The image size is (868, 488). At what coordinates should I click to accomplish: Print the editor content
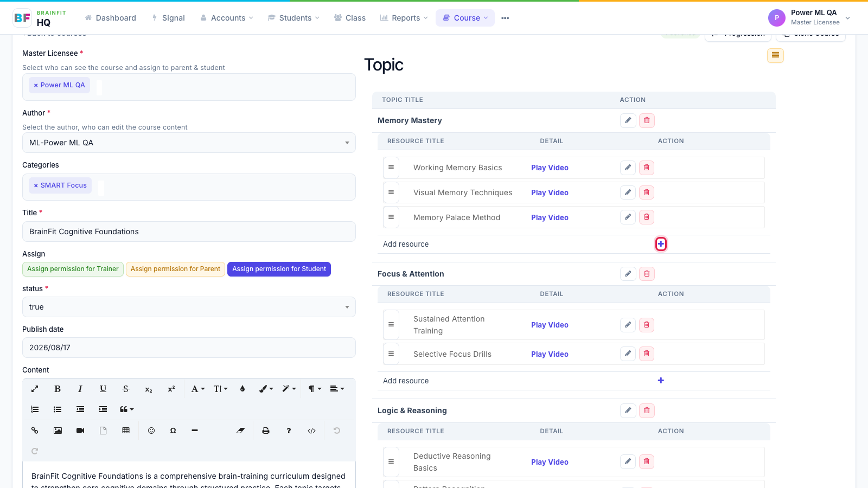point(266,431)
